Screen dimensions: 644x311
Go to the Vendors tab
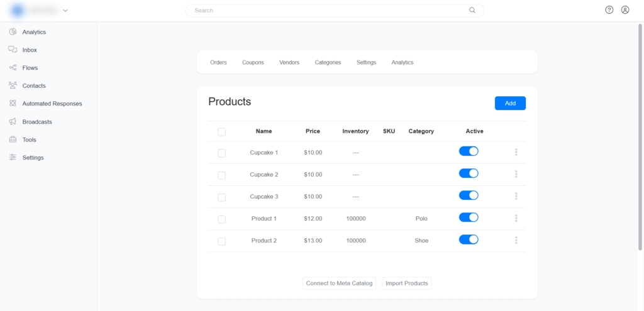289,62
